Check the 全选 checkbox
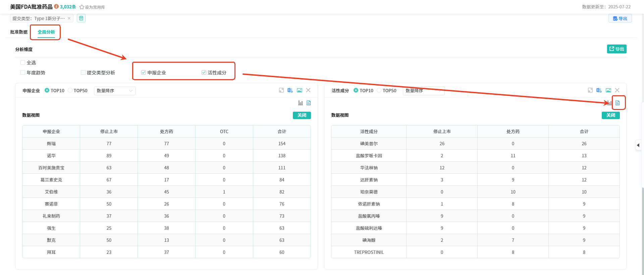This screenshot has height=275, width=644. pyautogui.click(x=23, y=62)
